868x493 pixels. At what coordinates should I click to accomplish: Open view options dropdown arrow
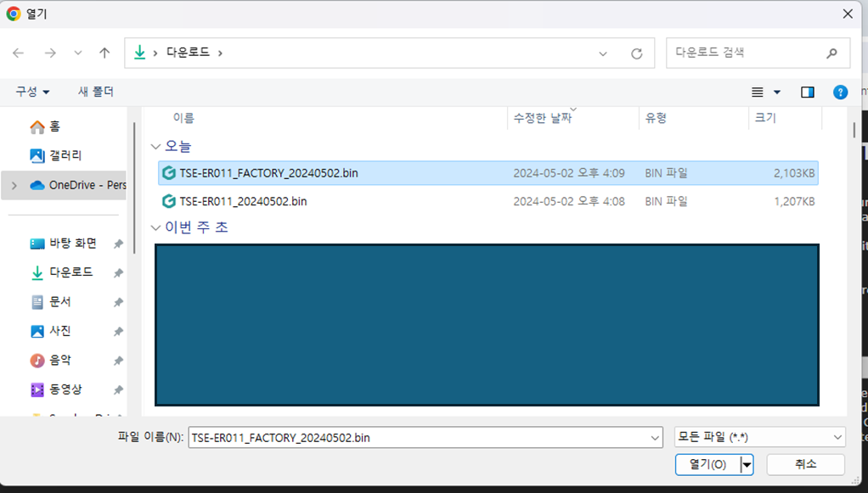[777, 92]
